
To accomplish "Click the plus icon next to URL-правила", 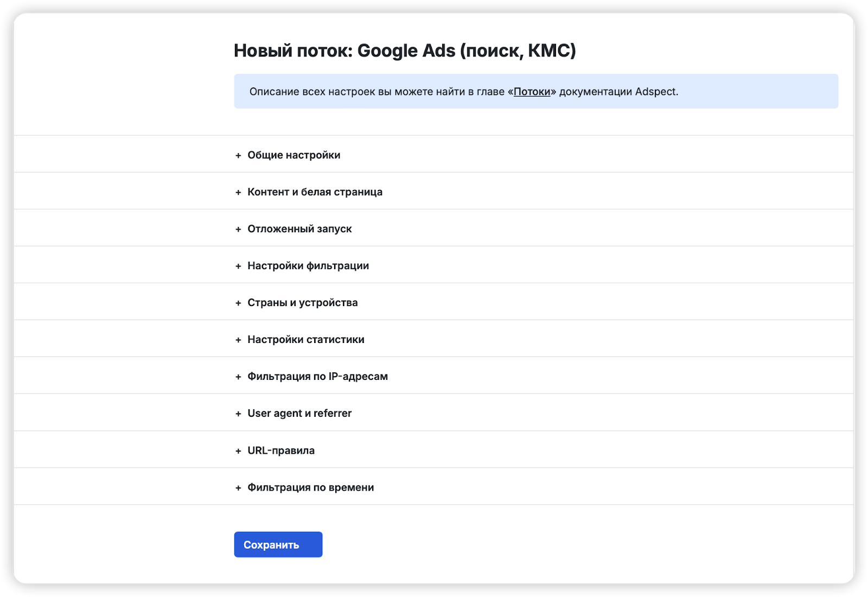I will point(238,451).
